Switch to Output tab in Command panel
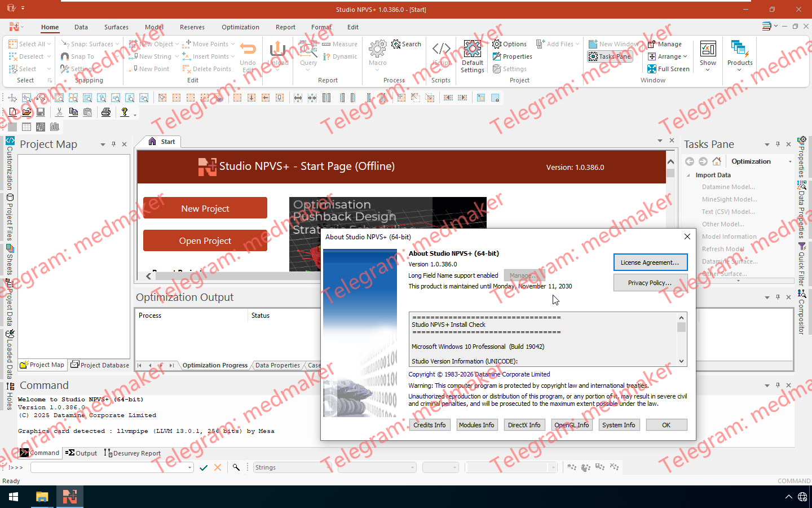The width and height of the screenshot is (812, 508). (81, 453)
